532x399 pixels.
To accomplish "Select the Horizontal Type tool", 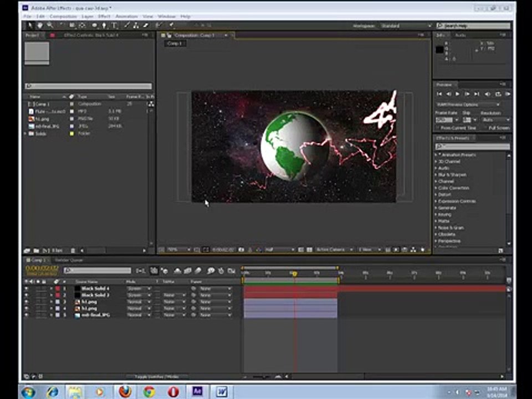I will coord(114,25).
